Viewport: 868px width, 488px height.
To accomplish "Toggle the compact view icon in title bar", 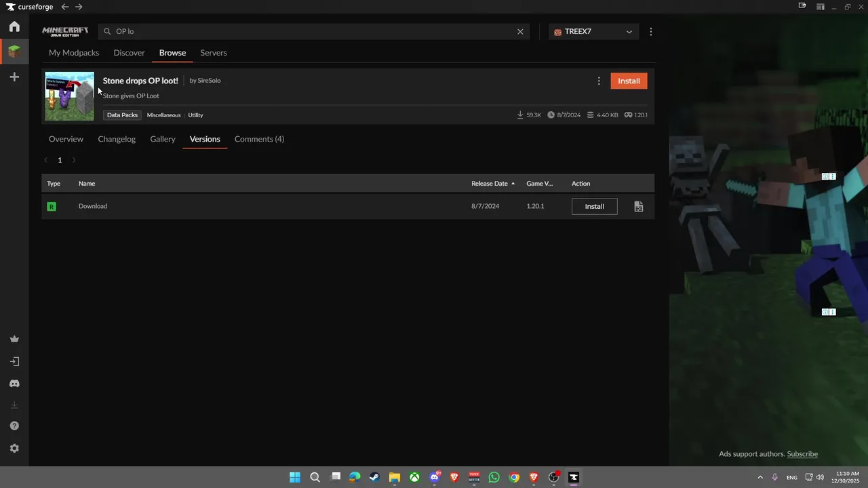I will 802,6.
